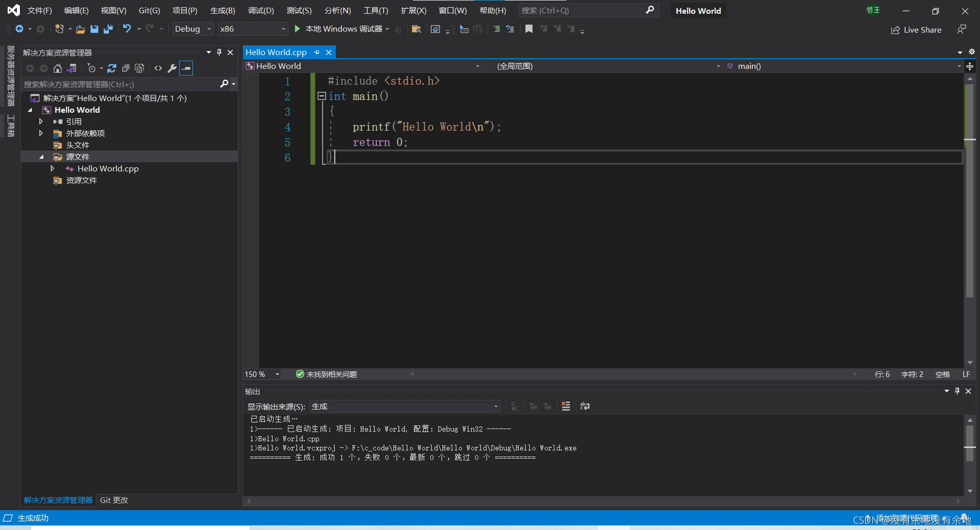Open the 工具箱 side tab
980x530 pixels.
pyautogui.click(x=11, y=125)
